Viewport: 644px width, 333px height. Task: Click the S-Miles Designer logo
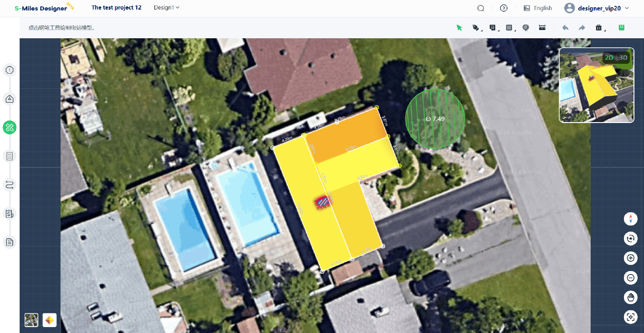[44, 7]
